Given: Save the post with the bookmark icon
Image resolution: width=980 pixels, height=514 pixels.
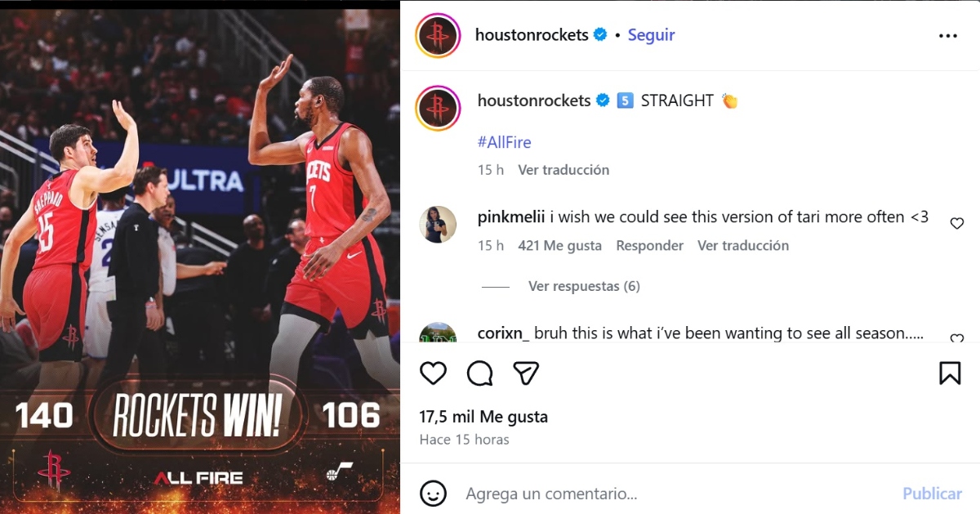Looking at the screenshot, I should click(x=950, y=373).
